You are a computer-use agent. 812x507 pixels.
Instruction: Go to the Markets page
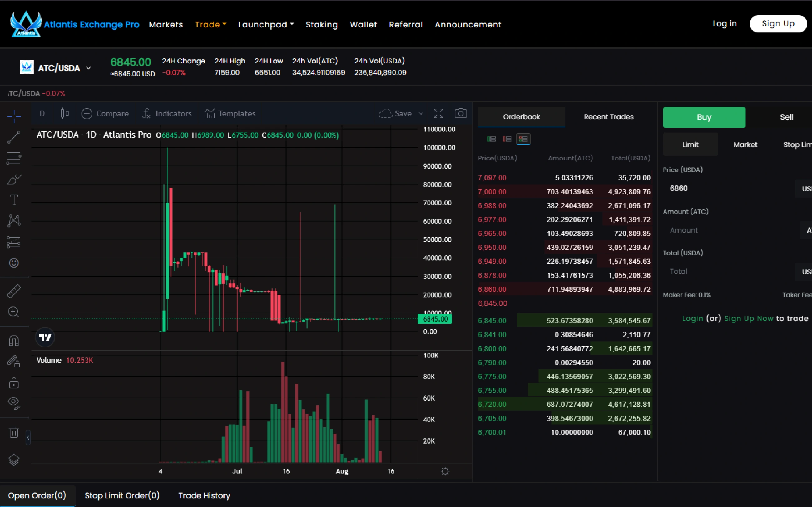click(x=166, y=24)
